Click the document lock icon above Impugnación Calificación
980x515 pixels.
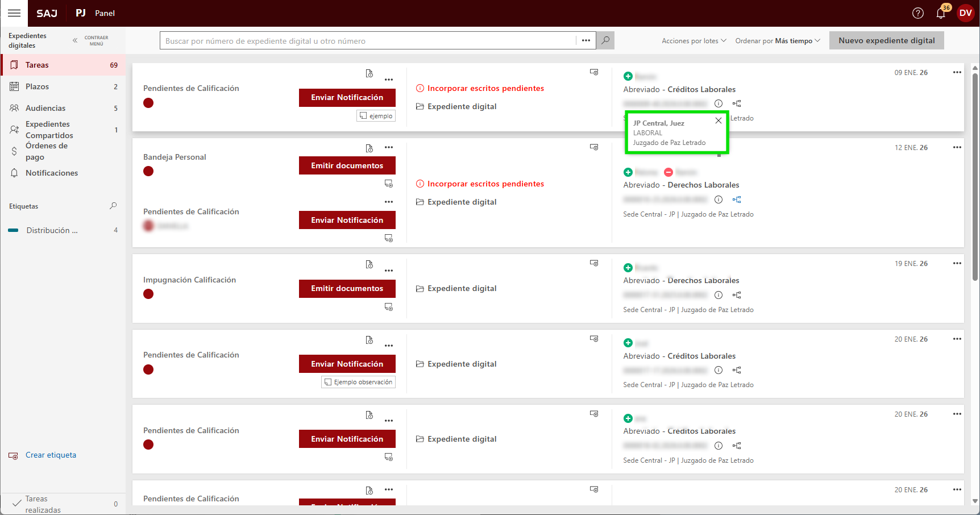pyautogui.click(x=369, y=264)
